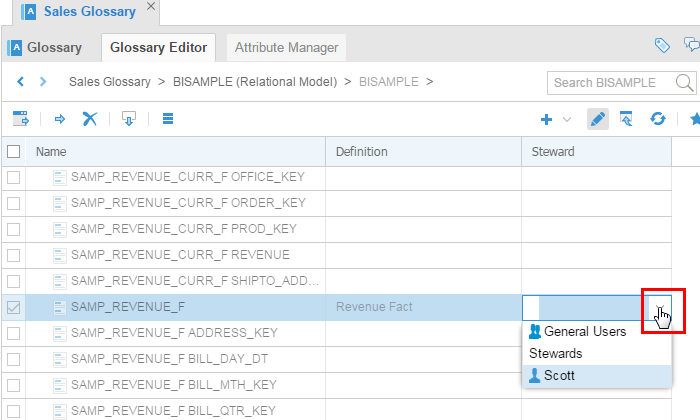Open the comments bubble icon
This screenshot has width=700, height=420.
(692, 44)
